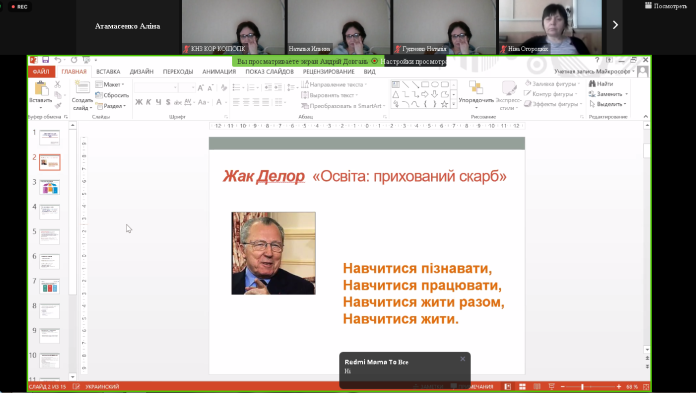Toggle bold (Ж) formatting
The width and height of the screenshot is (696, 393).
[x=139, y=102]
